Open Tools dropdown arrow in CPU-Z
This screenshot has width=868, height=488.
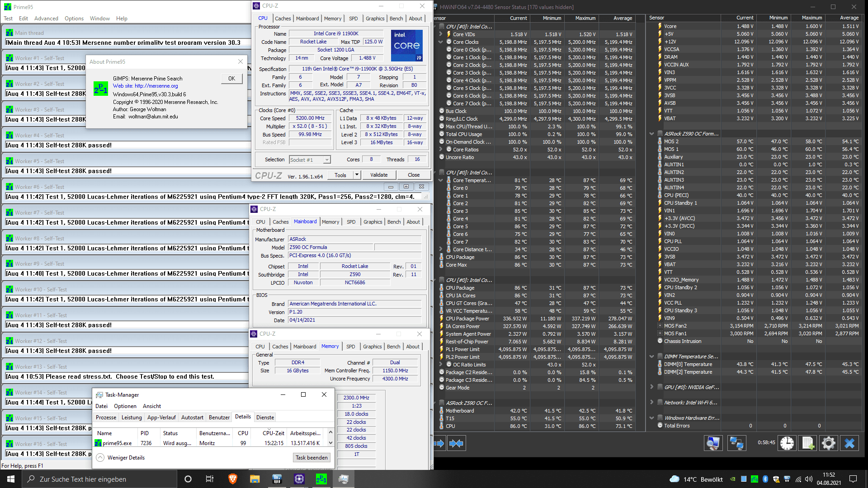[357, 175]
